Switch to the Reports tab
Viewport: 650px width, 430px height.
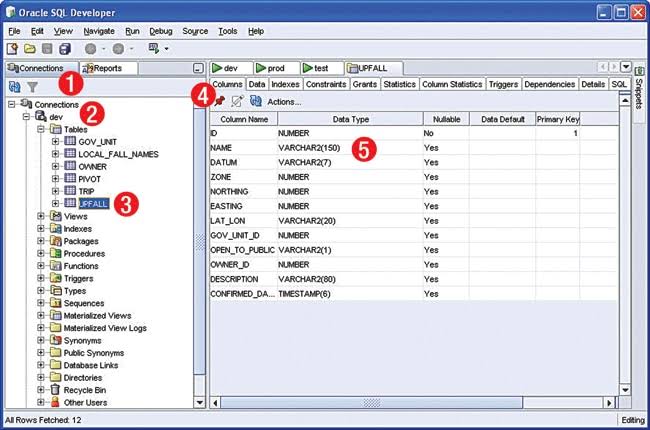[x=108, y=68]
